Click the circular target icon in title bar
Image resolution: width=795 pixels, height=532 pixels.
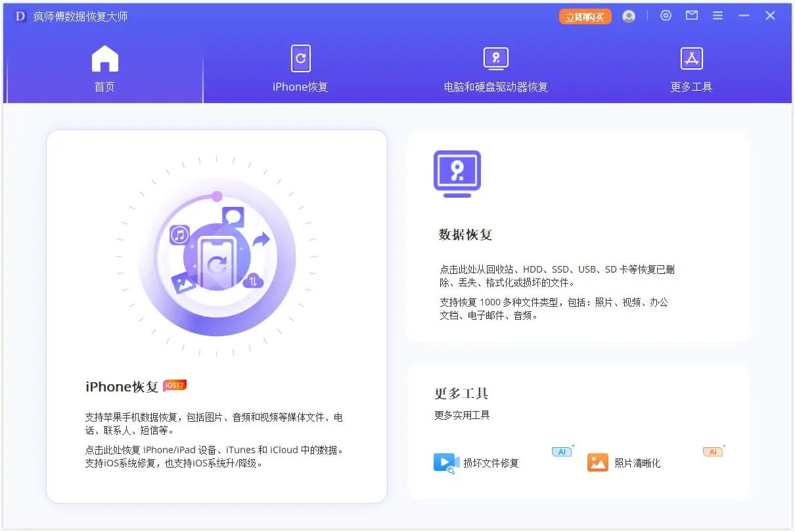pos(666,16)
